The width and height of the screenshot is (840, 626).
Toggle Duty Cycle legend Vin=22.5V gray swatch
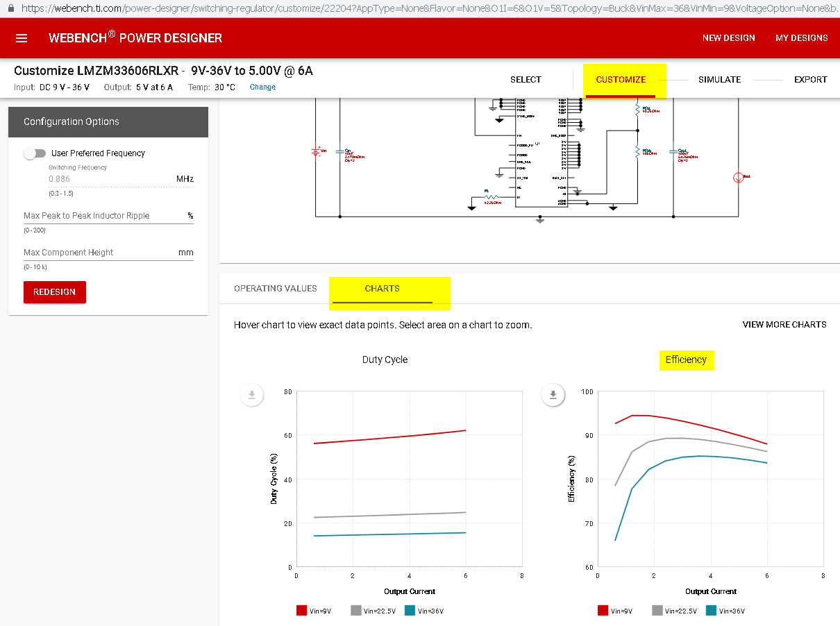(356, 611)
